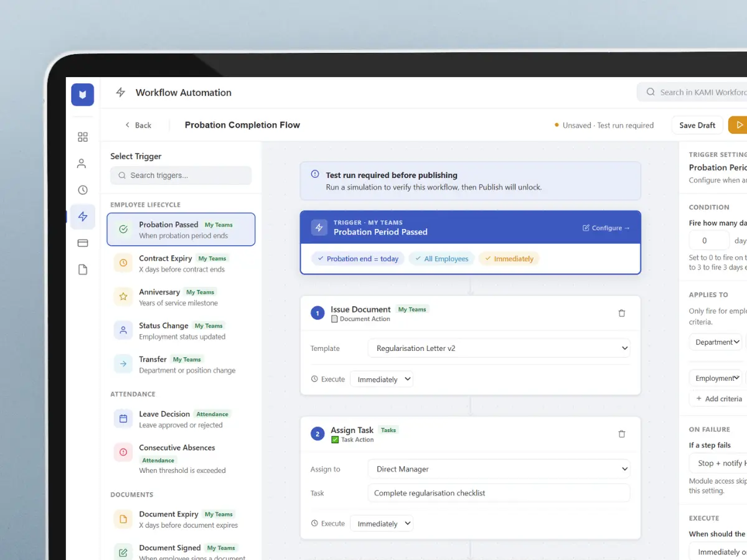This screenshot has height=560, width=747.
Task: Click the All Employees chip
Action: pyautogui.click(x=441, y=259)
